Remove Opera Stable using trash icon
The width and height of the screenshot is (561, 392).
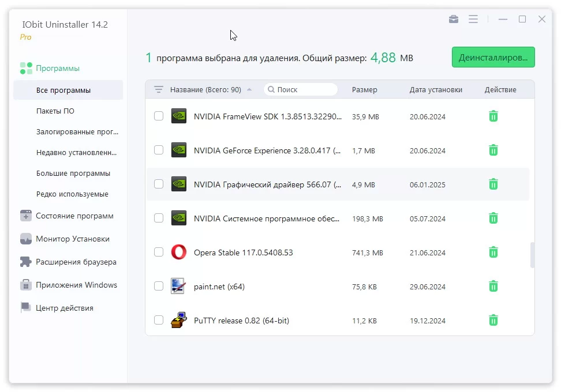coord(493,252)
